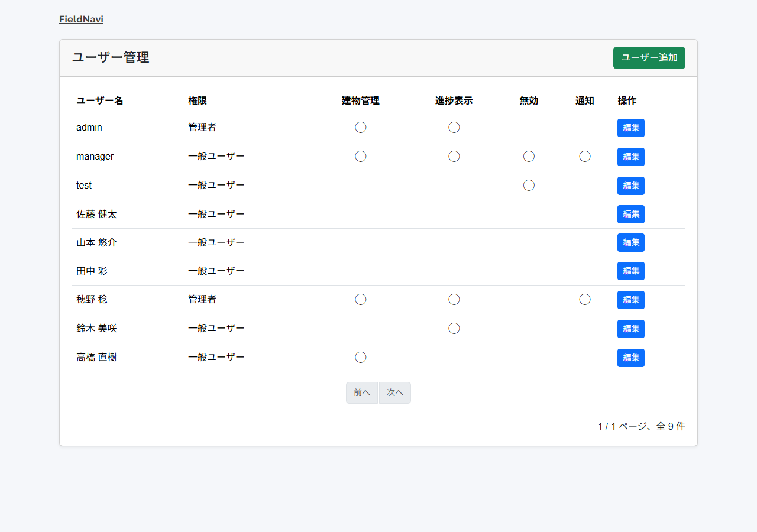This screenshot has width=757, height=532.
Task: Click admin's 建物管理 circle mark
Action: coord(361,127)
